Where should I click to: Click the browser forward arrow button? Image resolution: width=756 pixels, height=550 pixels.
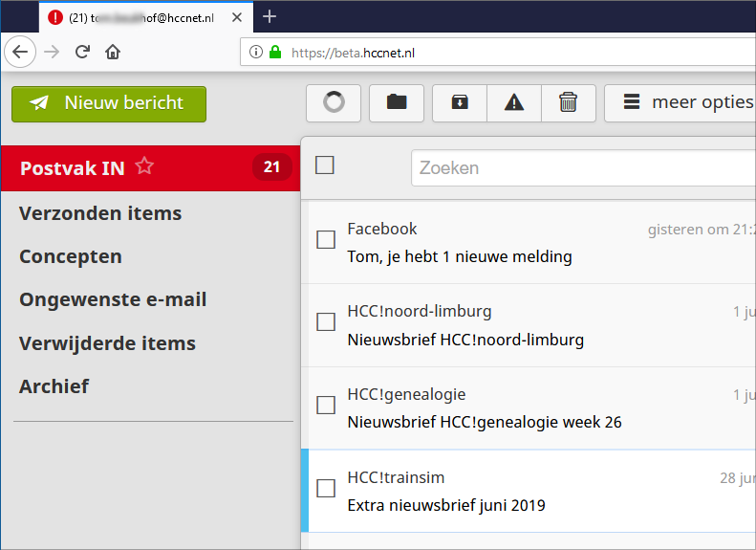(52, 52)
